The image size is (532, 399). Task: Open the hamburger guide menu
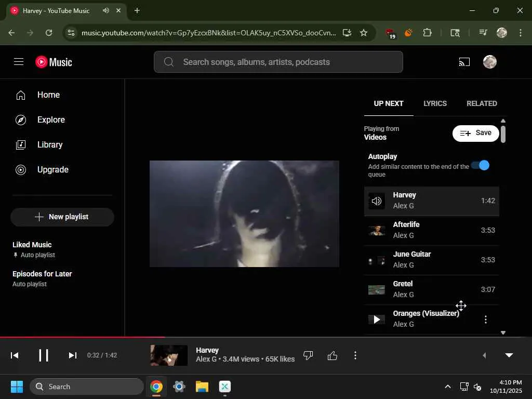[x=19, y=62]
